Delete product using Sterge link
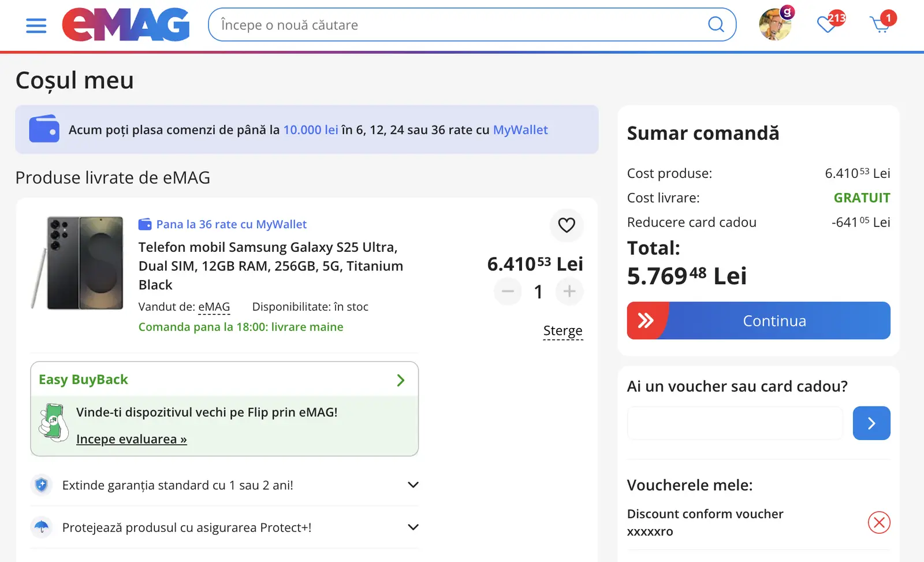This screenshot has width=924, height=562. [x=562, y=331]
